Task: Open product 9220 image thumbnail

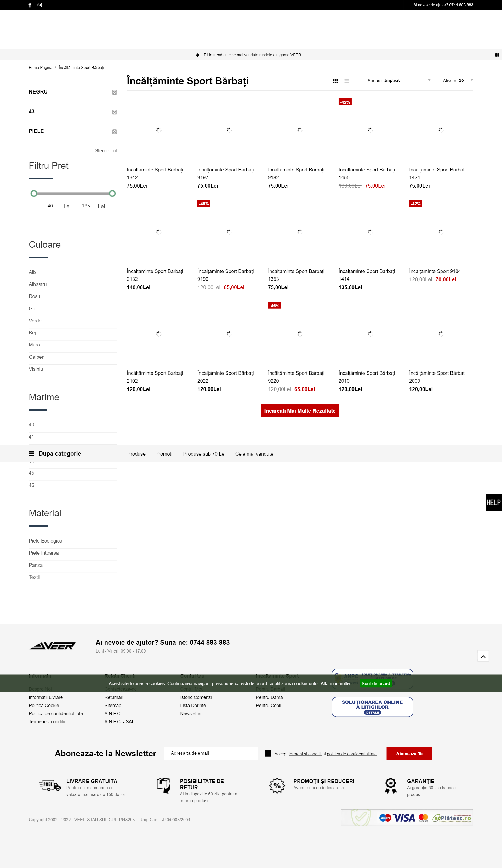Action: click(300, 333)
